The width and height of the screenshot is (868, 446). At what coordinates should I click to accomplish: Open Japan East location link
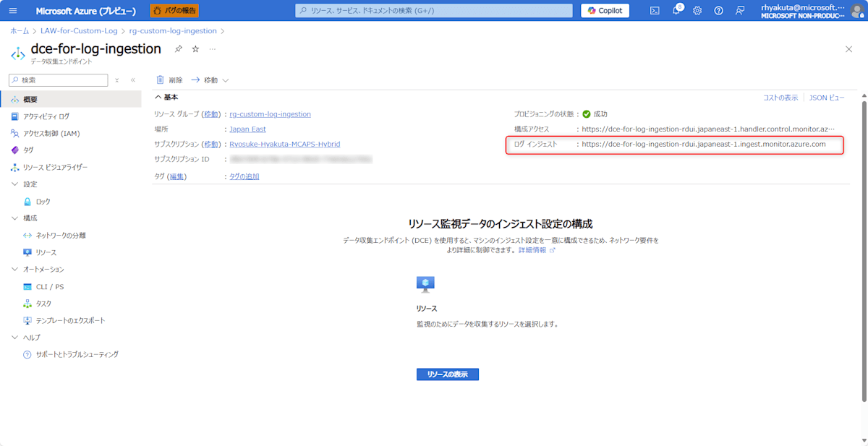[247, 129]
